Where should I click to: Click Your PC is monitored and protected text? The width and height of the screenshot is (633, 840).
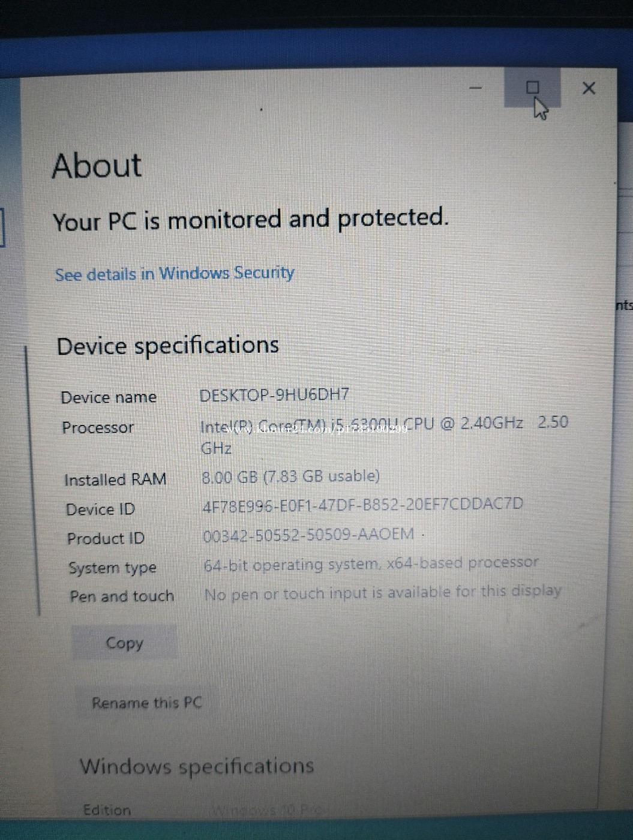pyautogui.click(x=250, y=220)
